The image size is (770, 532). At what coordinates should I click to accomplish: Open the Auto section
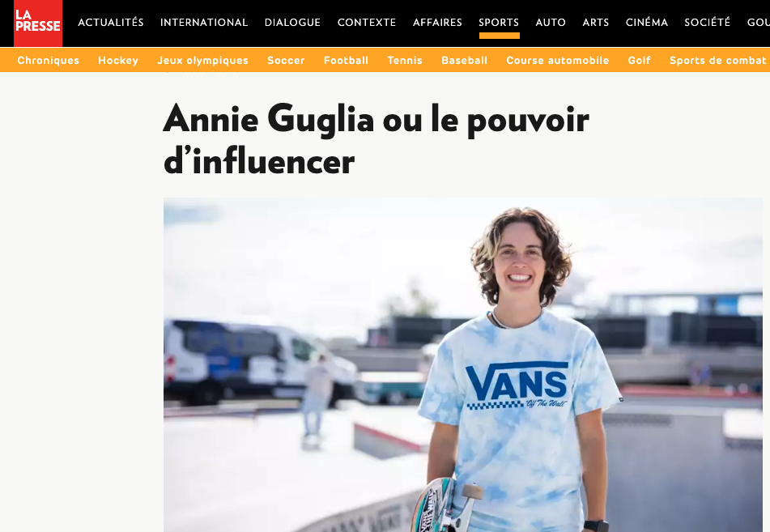click(551, 23)
